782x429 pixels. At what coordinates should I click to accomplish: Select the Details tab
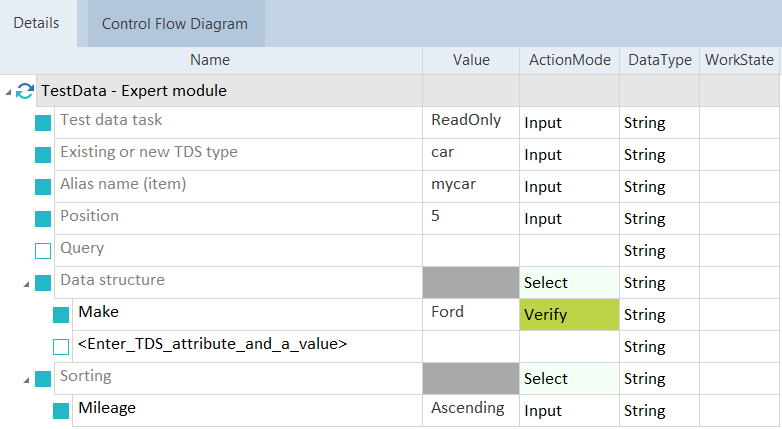37,23
